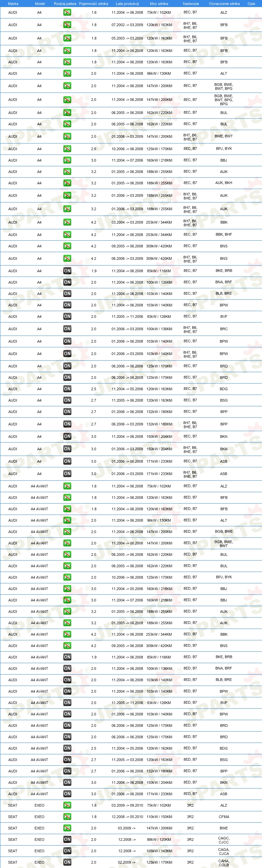The image size is (262, 868).
Task: Click the PB icon in the A4 Avant 4.2 BBK row
Action: click(x=67, y=634)
